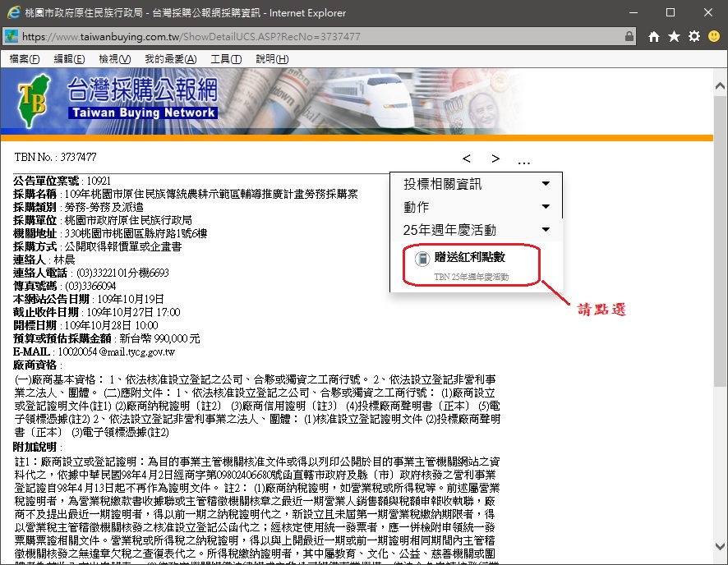Click the URL address bar field

pos(318,36)
